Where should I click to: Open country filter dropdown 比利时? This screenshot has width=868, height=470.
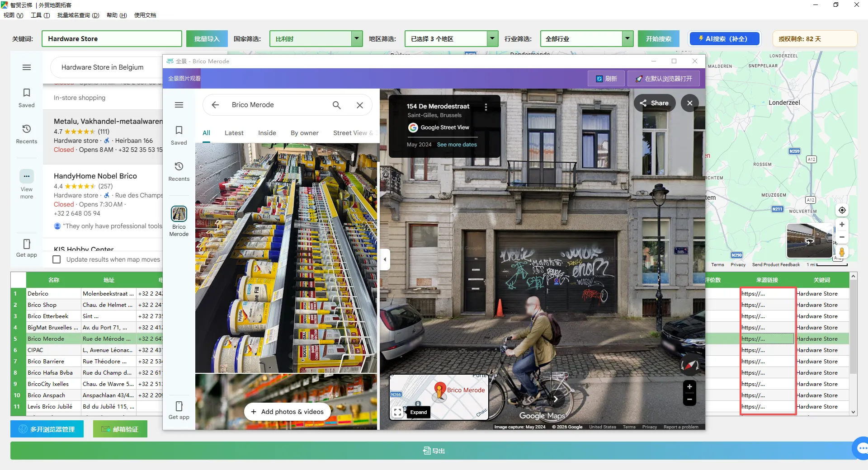tap(316, 39)
